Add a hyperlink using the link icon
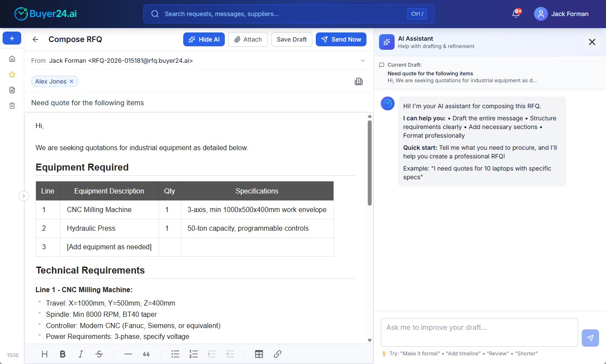Viewport: 606px width, 364px height. (x=277, y=354)
